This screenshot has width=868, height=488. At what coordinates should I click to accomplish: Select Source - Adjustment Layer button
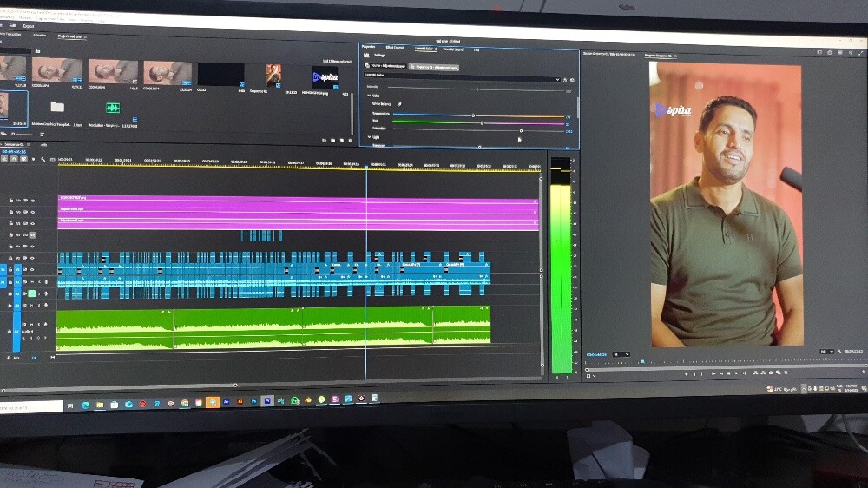386,65
